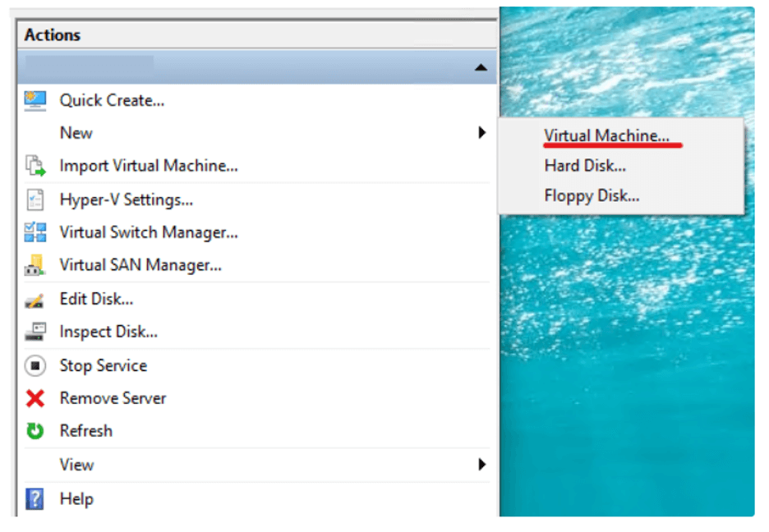Viewport: 769px width, 532px height.
Task: Click the Help question mark icon
Action: coord(35,499)
